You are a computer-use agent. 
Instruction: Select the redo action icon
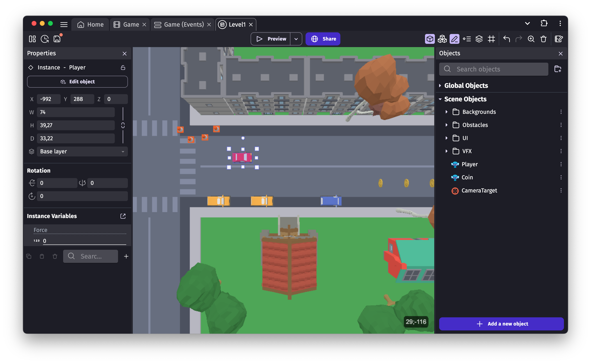518,38
